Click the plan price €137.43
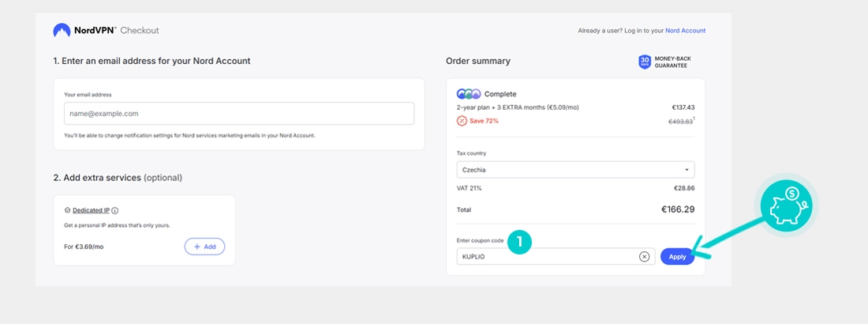 point(682,107)
